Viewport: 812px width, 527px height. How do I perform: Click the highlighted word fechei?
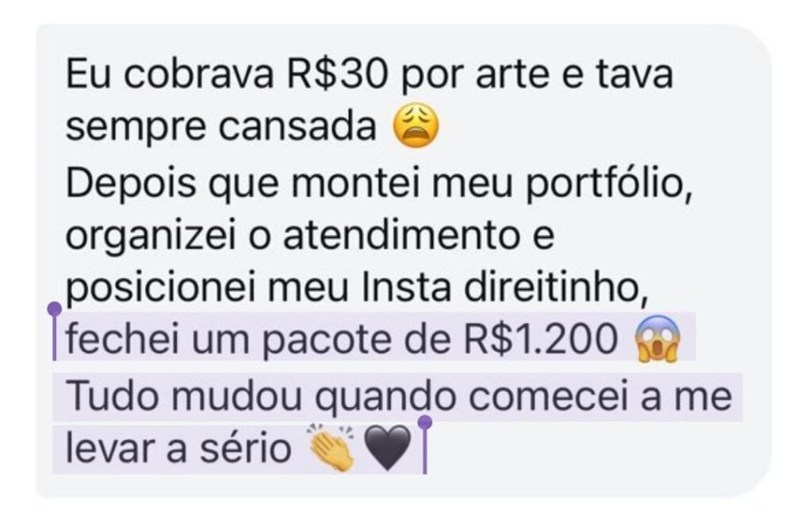click(x=123, y=340)
